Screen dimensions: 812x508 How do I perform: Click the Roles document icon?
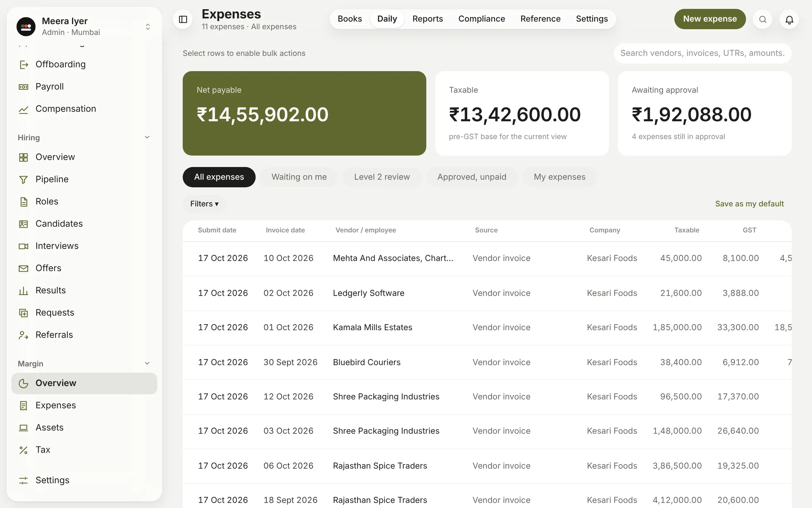click(x=23, y=202)
